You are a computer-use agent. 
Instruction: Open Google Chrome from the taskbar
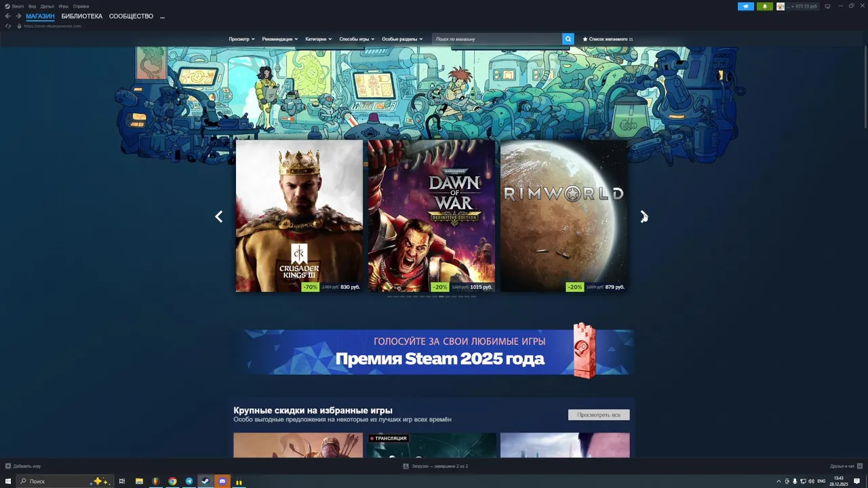pyautogui.click(x=173, y=481)
